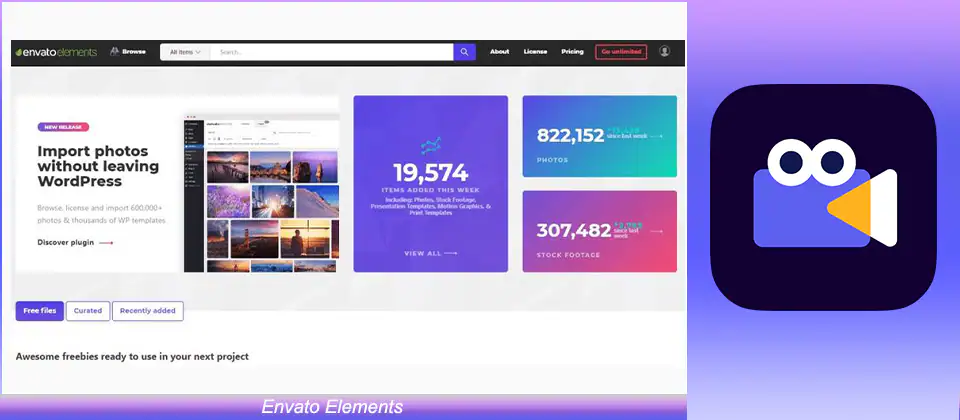Click the NEW RELEASE badge
The height and width of the screenshot is (420, 960).
click(63, 127)
